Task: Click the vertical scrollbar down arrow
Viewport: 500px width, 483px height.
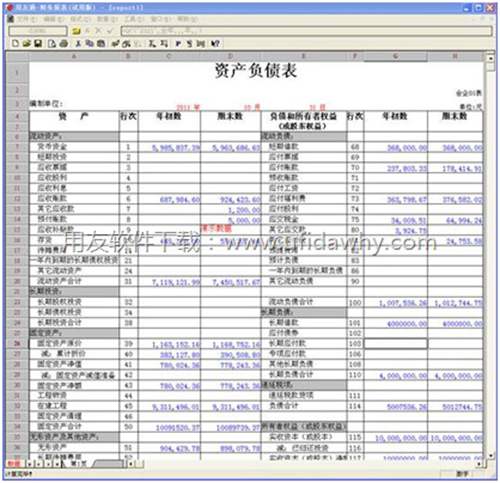Action: pos(491,455)
